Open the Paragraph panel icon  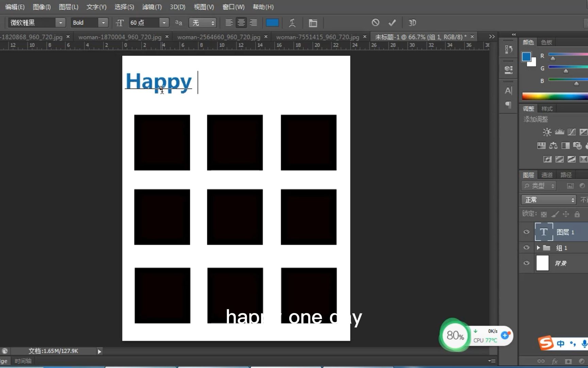[508, 105]
